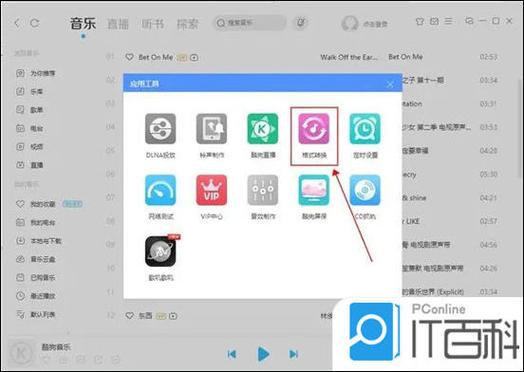Open the ringtone maker tool
The width and height of the screenshot is (524, 372).
coord(212,129)
